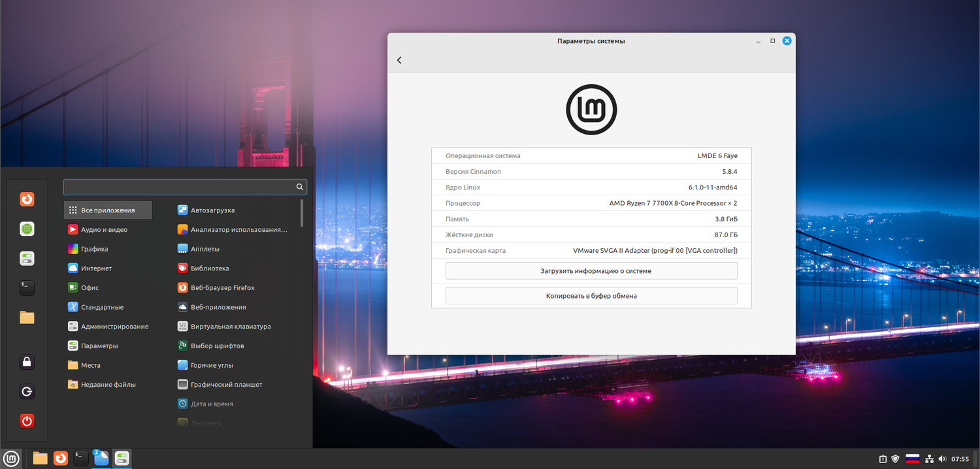This screenshot has height=469, width=980.
Task: Launch Автозагрузка from the application list
Action: pyautogui.click(x=232, y=210)
